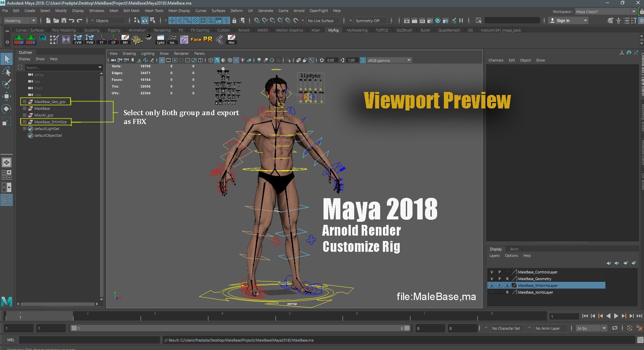This screenshot has width=644, height=350.
Task: Click No Live Surface field
Action: click(323, 21)
